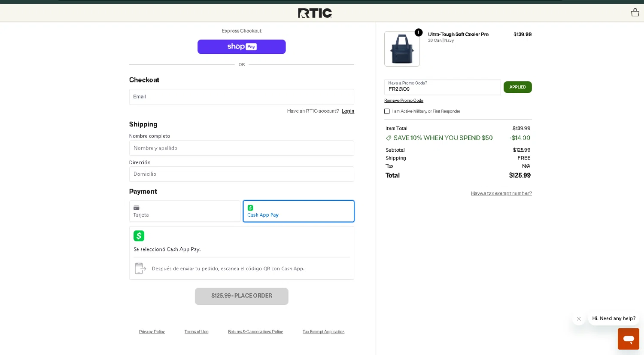Image resolution: width=644 pixels, height=355 pixels.
Task: Open the chat support widget button
Action: (628, 339)
